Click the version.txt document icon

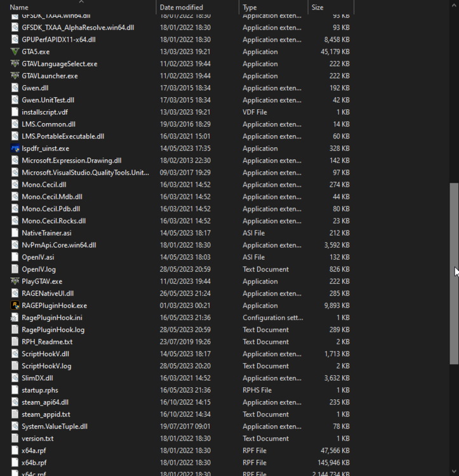coord(15,439)
